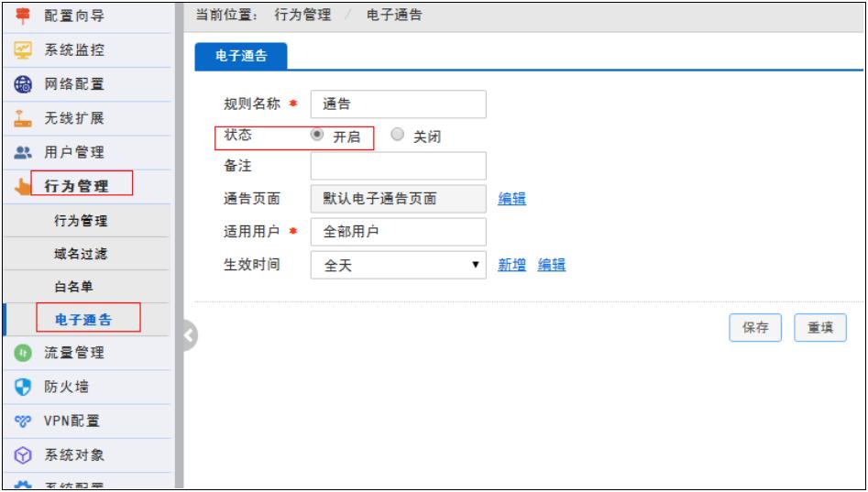Image resolution: width=868 pixels, height=492 pixels.
Task: Click the 备注 input field
Action: click(398, 166)
